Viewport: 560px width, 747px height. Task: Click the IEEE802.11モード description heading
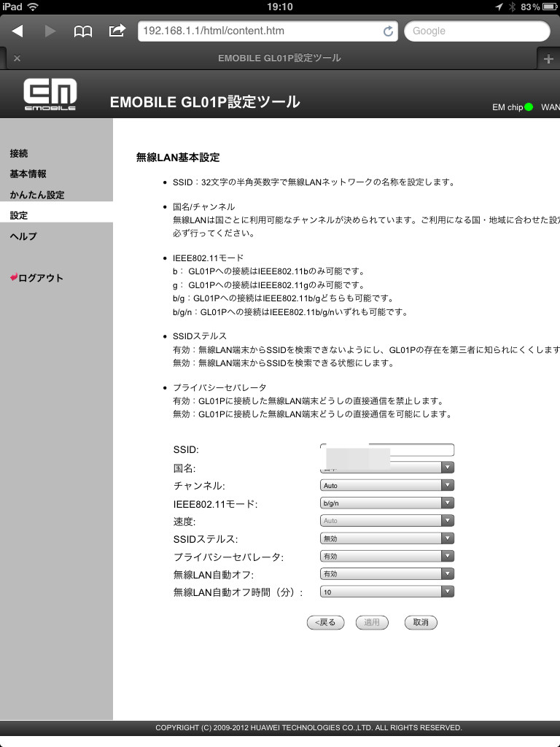click(x=208, y=258)
